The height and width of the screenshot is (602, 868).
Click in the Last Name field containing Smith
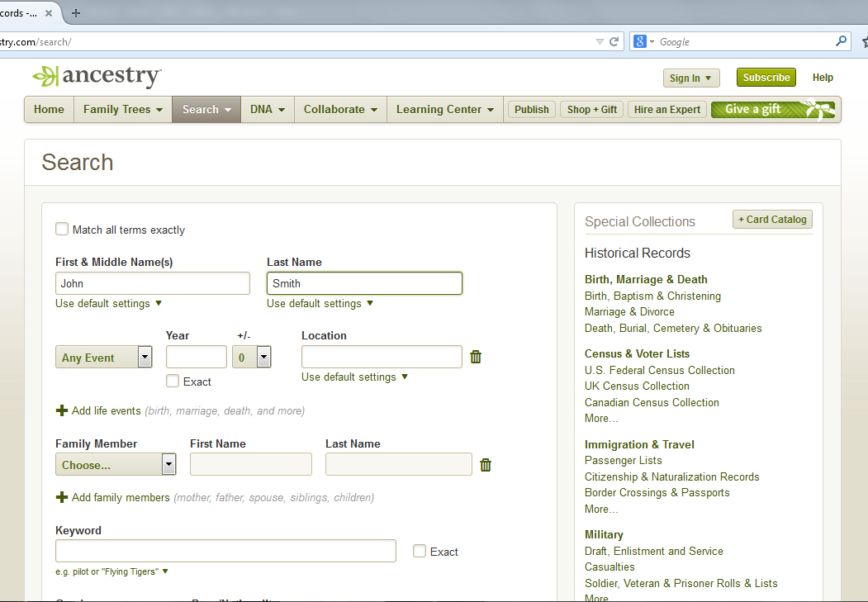pyautogui.click(x=364, y=283)
